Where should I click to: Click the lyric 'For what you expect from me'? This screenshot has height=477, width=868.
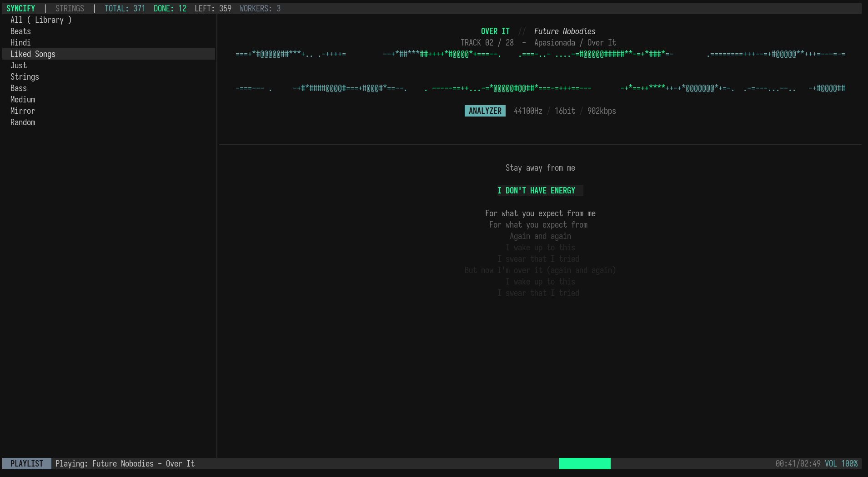540,213
